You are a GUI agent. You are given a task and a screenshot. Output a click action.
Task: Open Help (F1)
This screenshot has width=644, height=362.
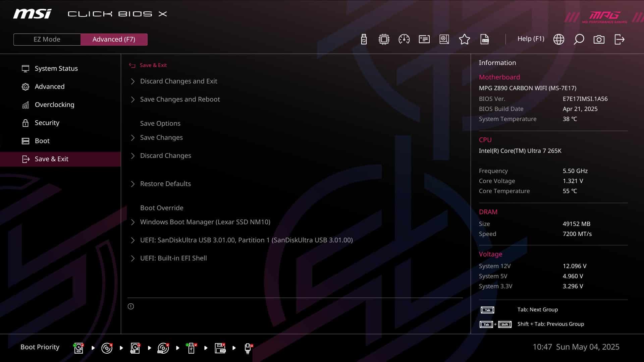point(531,39)
